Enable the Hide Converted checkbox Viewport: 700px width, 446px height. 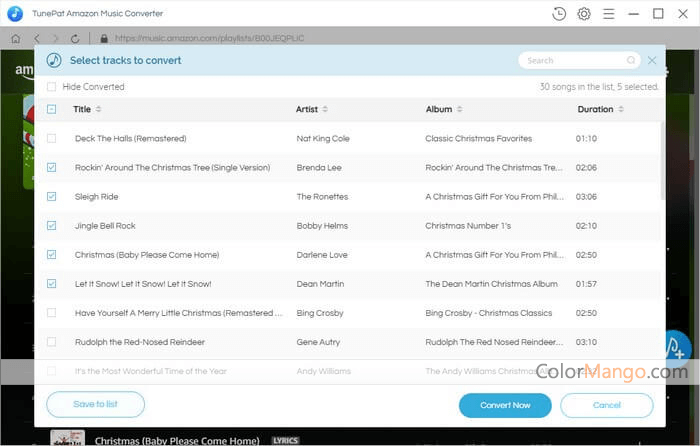point(52,87)
